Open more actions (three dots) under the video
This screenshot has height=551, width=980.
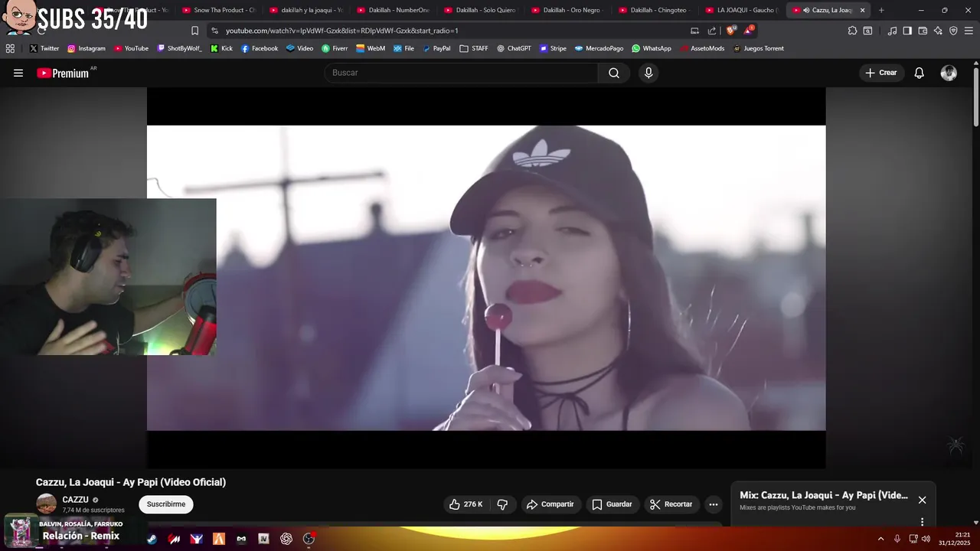pos(714,504)
